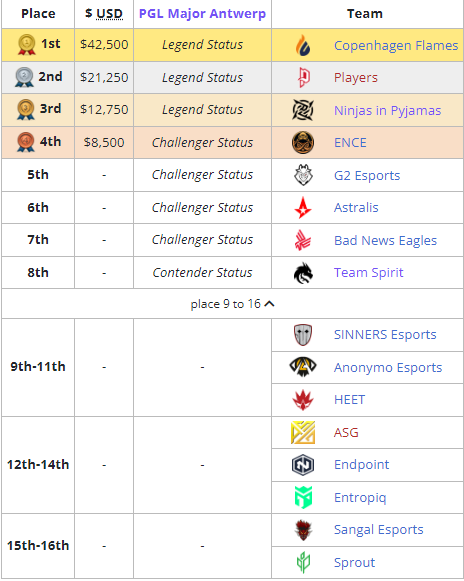
Task: Select the Astralis red star logo
Action: [x=303, y=208]
